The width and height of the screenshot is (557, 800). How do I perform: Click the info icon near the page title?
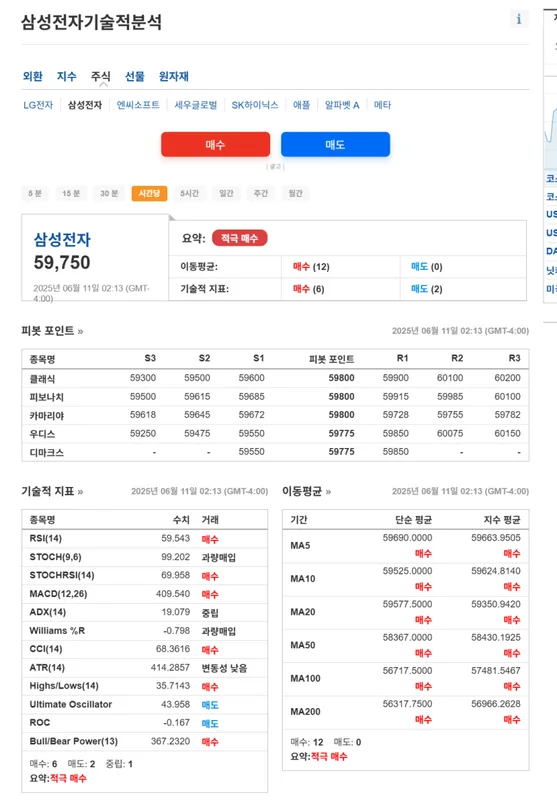tap(519, 19)
